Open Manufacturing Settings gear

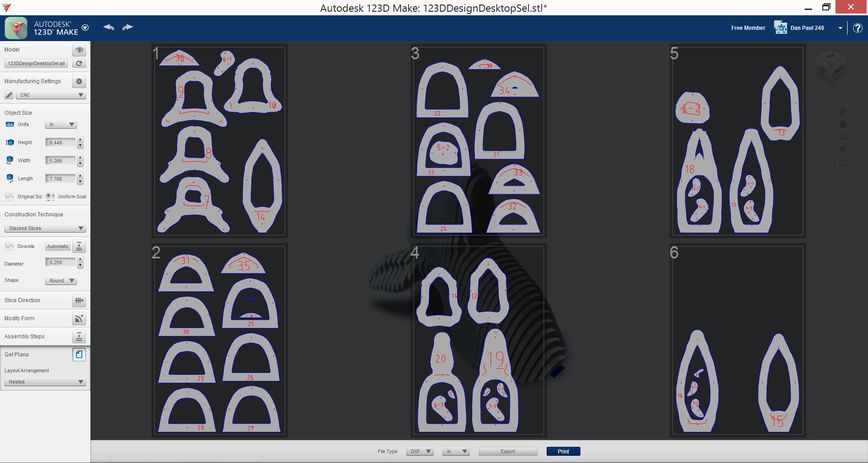79,81
